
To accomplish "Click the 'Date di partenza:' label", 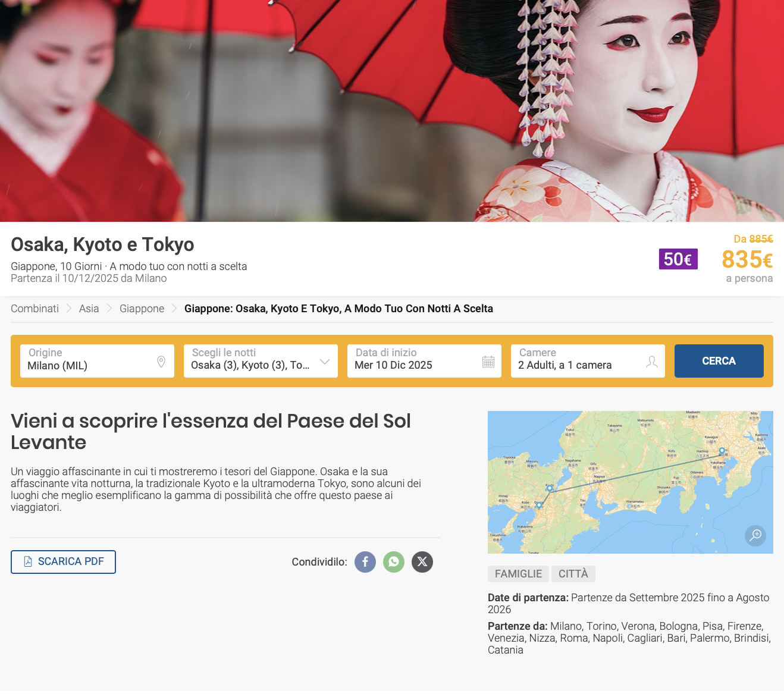I will (x=528, y=598).
